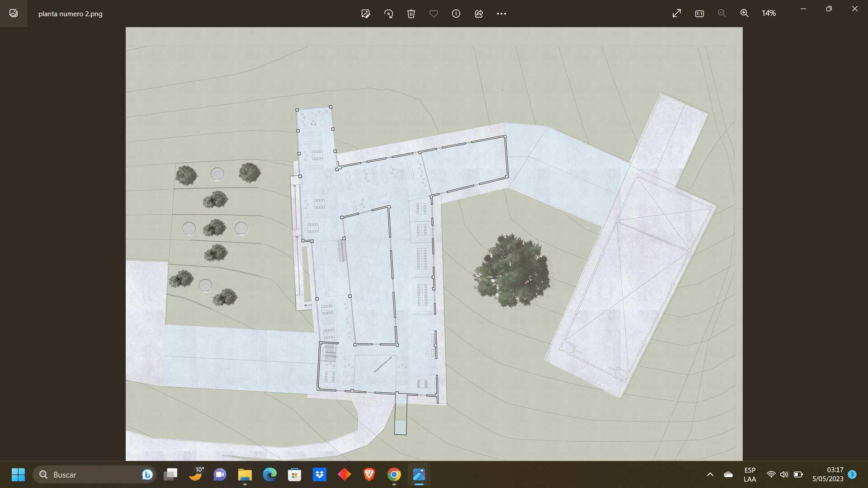Click the 14% zoom level indicator
868x488 pixels.
769,14
